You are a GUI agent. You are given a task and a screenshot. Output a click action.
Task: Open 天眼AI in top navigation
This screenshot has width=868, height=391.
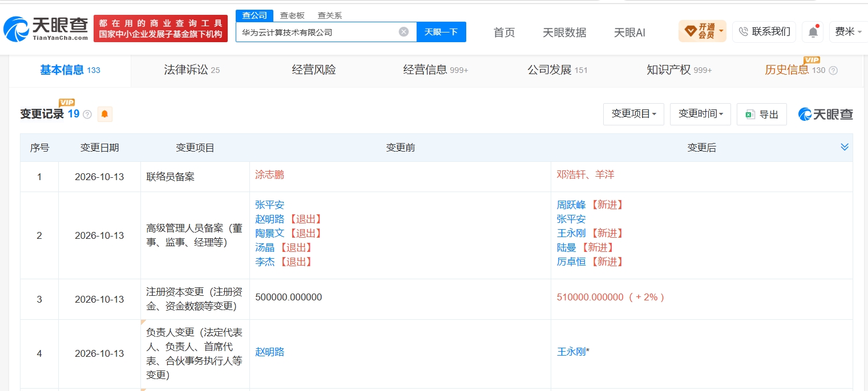click(x=629, y=32)
